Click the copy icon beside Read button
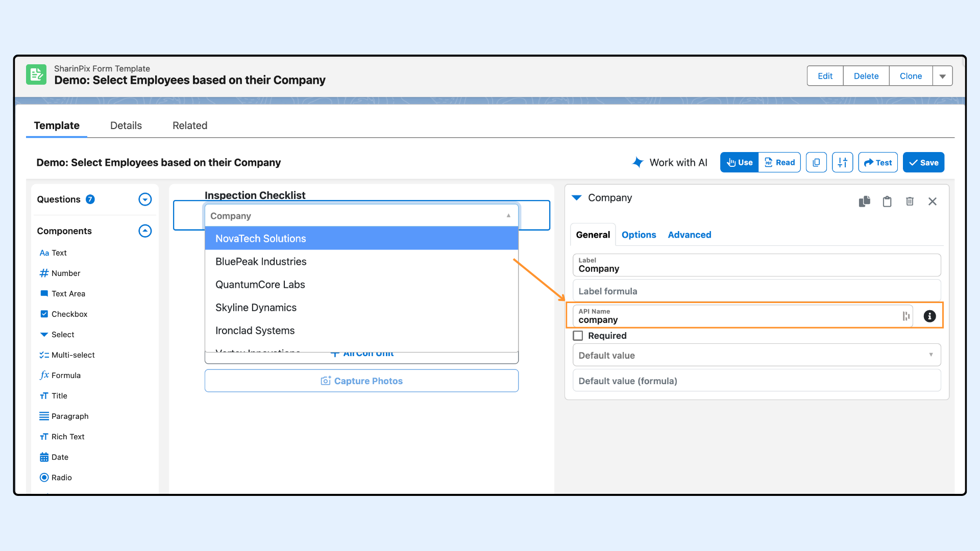 816,163
